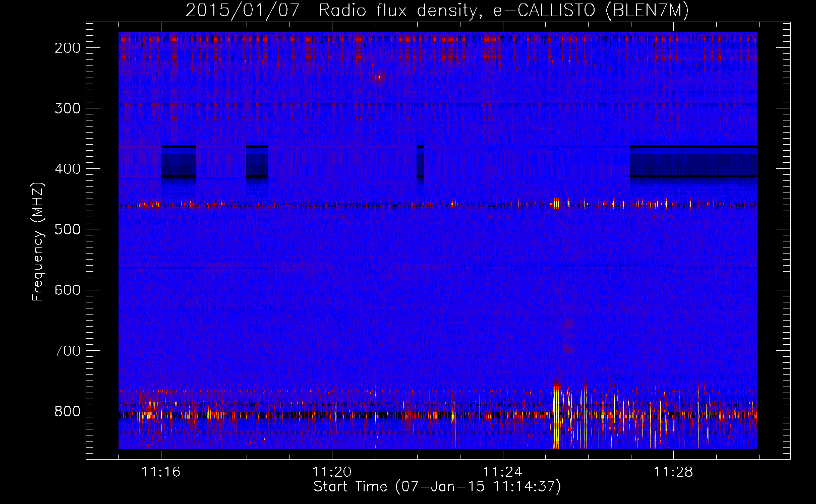Click the 700 frequency tick label
816x504 pixels.
[x=68, y=350]
